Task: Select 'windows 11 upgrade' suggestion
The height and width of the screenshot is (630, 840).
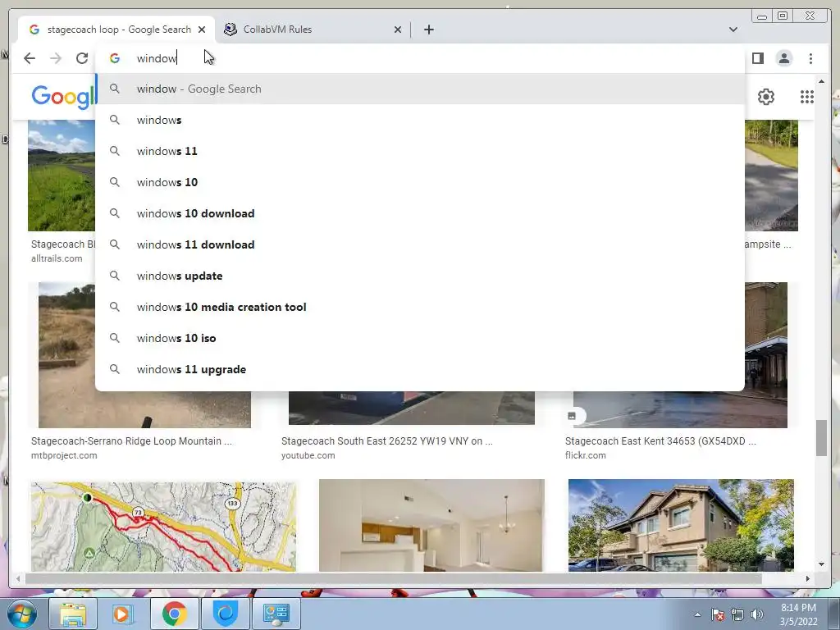Action: (420, 369)
